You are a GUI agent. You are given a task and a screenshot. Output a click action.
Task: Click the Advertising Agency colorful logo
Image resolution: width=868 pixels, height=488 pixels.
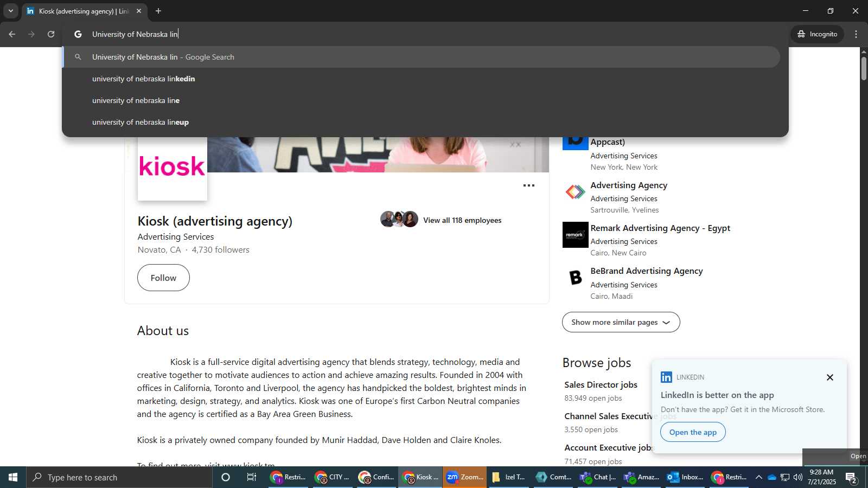pyautogui.click(x=575, y=192)
